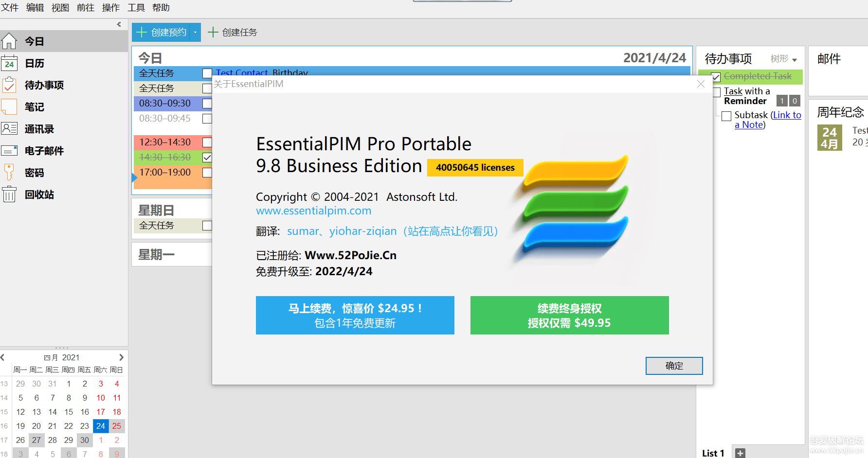Toggle checkbox for 12:30–14:30 appointment
This screenshot has height=458, width=868.
coord(207,142)
